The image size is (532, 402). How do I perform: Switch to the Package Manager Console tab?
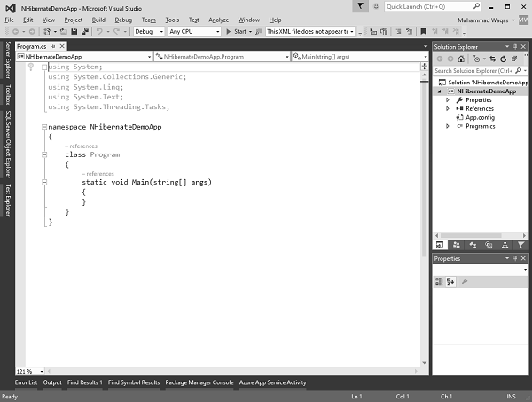pos(199,382)
